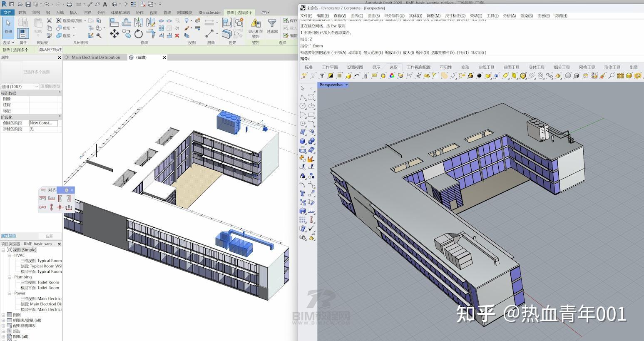Click the 属性帮助 link in Properties palette
The image size is (644, 341).
tap(8, 236)
